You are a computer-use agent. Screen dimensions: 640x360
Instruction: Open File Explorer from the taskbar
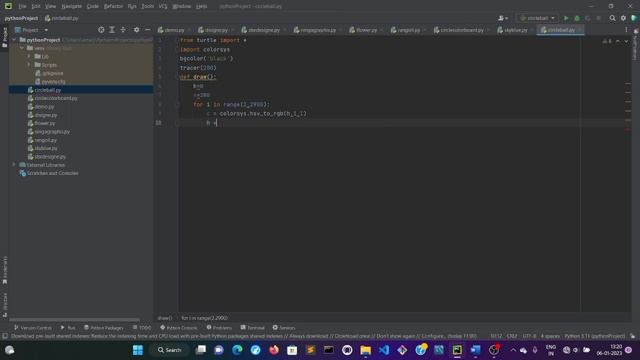(x=365, y=350)
